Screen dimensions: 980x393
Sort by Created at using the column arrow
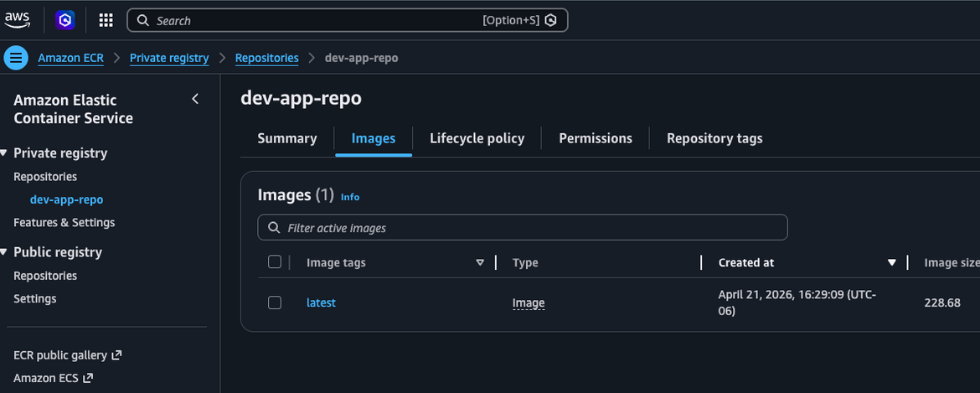[892, 262]
